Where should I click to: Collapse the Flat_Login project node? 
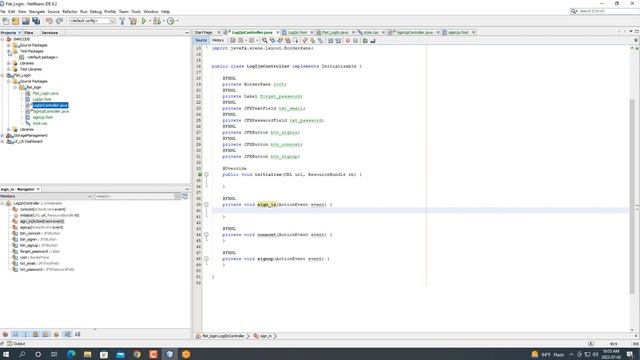2,75
